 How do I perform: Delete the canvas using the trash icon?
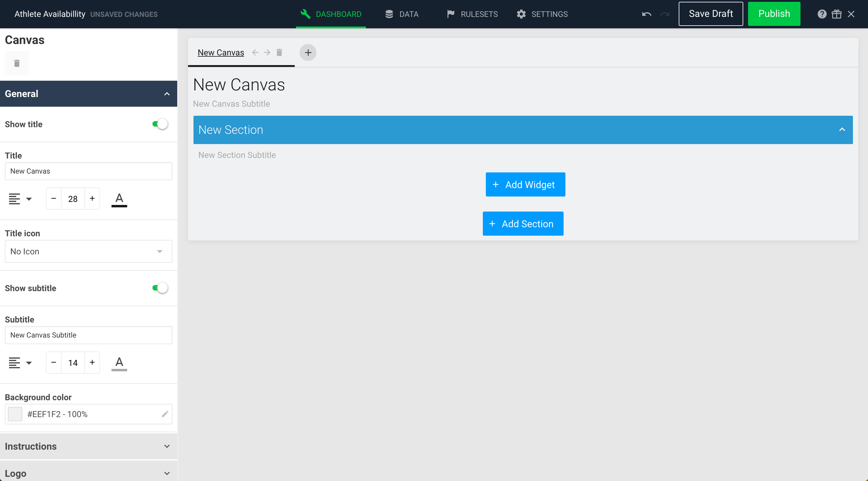click(17, 63)
